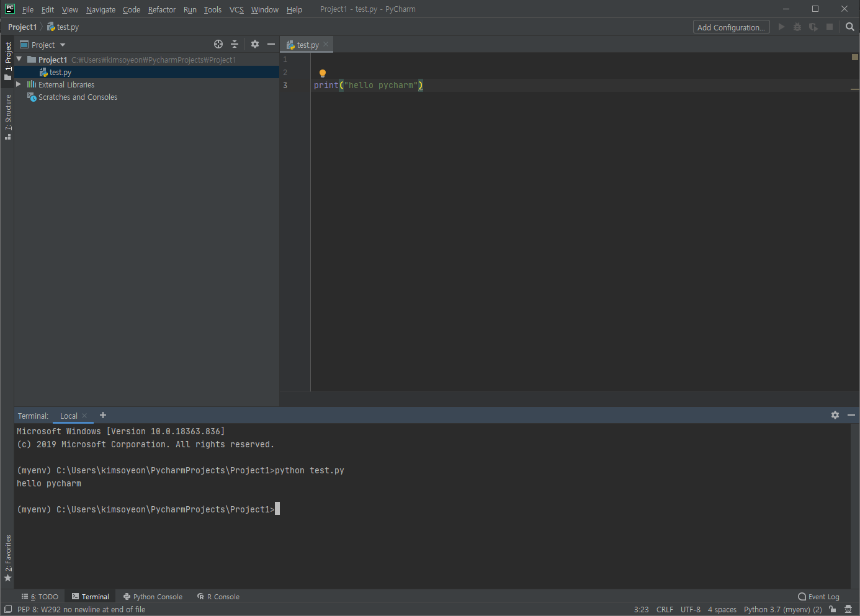Open the Python Console tool window
860x616 pixels.
coord(153,596)
